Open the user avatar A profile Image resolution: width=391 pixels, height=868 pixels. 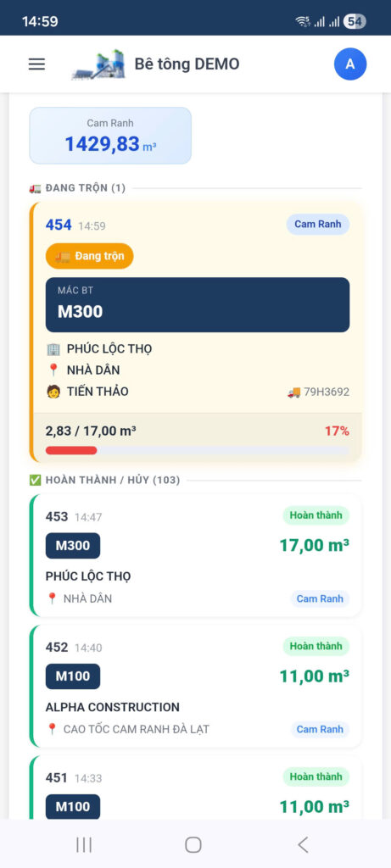(350, 64)
